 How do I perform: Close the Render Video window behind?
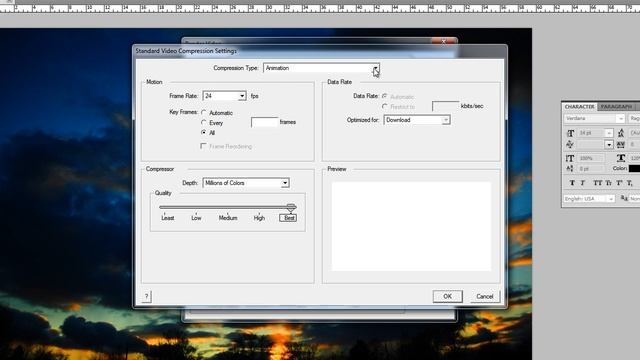443,41
